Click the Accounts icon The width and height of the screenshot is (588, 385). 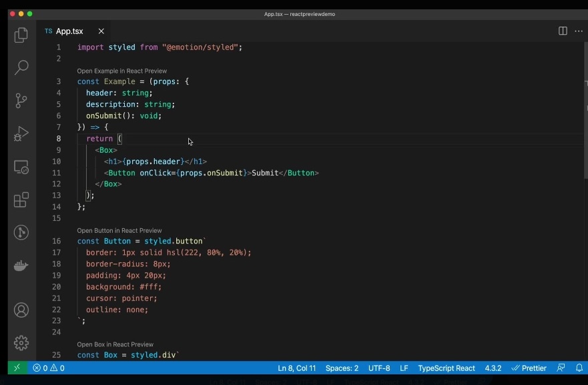(21, 310)
